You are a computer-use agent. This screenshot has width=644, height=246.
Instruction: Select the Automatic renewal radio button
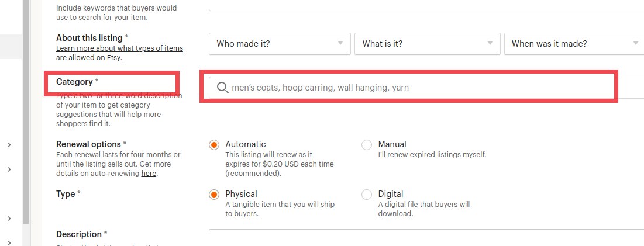[213, 145]
